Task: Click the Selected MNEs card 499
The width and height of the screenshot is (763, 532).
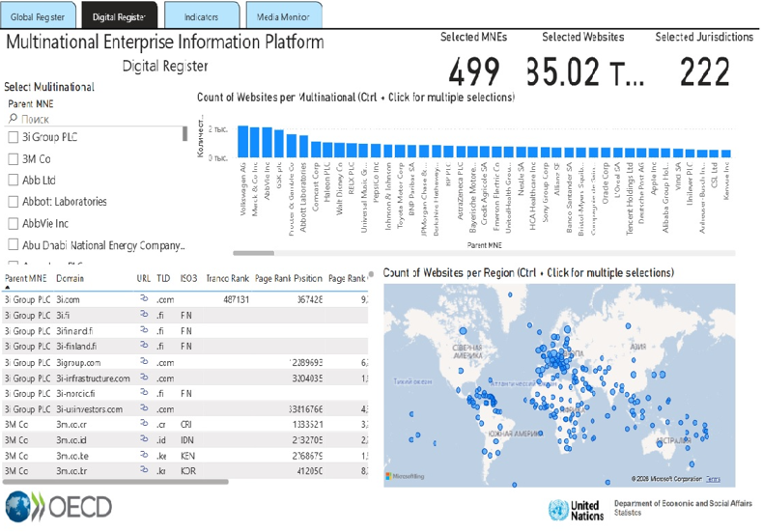Action: 474,71
